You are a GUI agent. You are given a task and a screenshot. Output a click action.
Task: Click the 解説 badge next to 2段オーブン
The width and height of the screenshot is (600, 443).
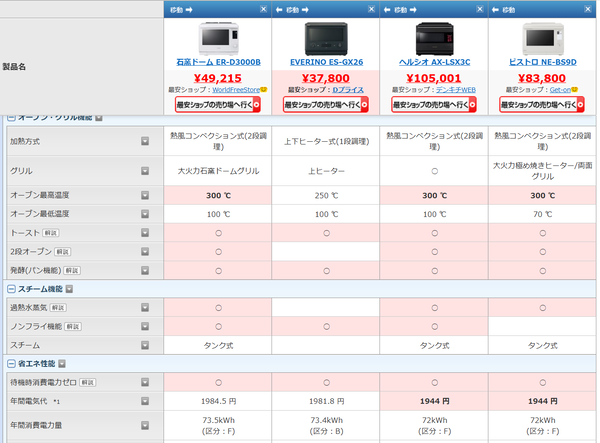click(x=63, y=252)
